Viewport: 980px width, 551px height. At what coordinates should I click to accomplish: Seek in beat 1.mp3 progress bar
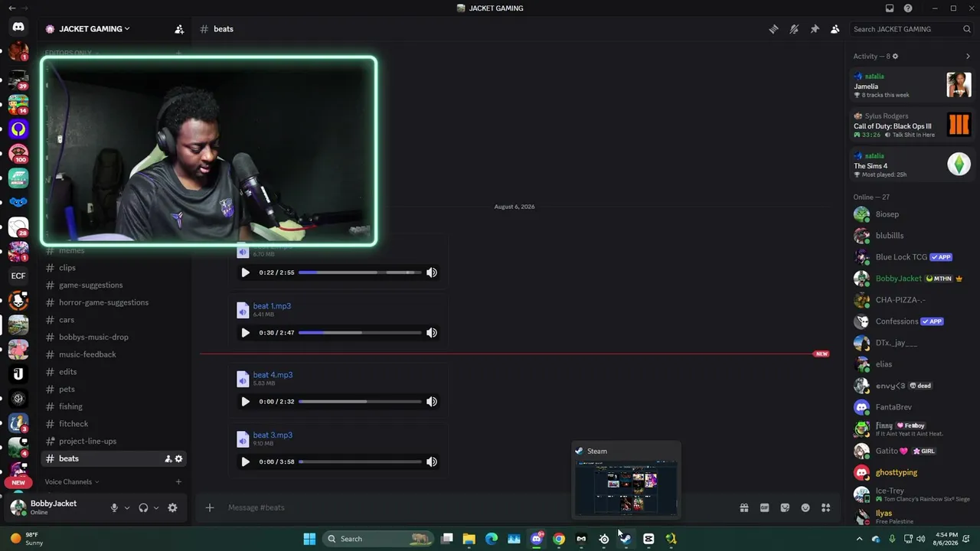(x=360, y=333)
